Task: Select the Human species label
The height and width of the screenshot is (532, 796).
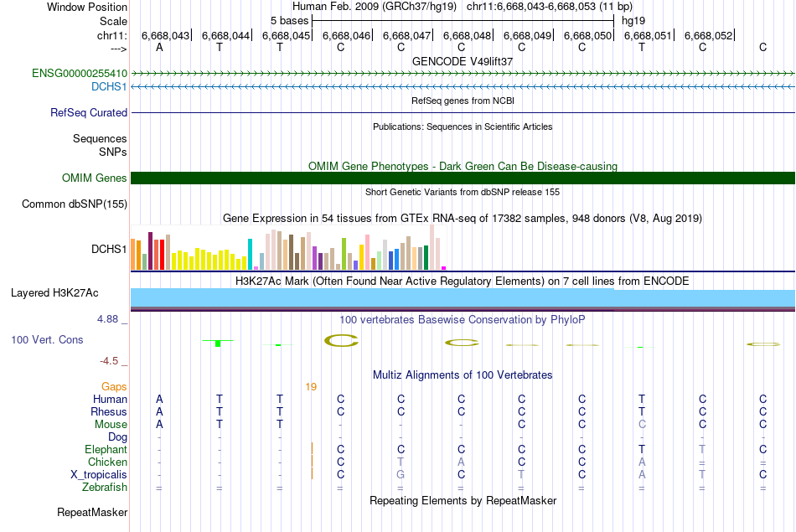Action: coord(110,400)
